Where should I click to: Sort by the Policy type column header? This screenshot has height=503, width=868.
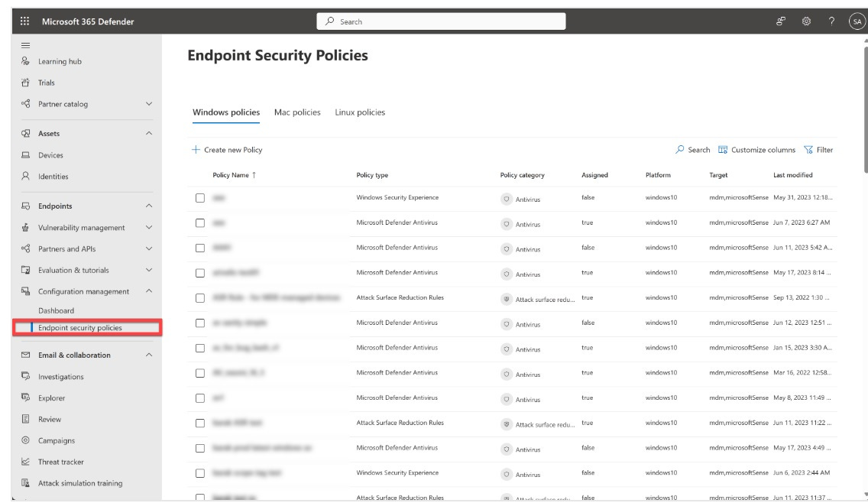click(372, 175)
